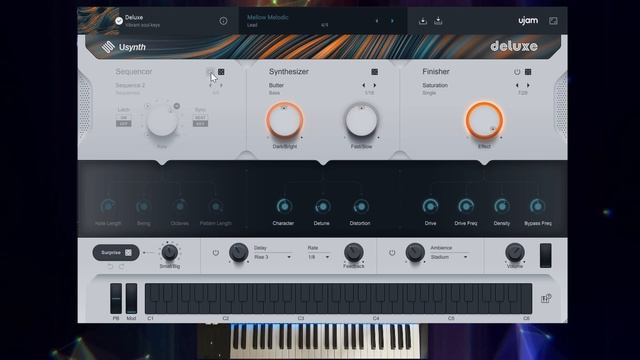
Task: Click the Note Length knob
Action: (x=108, y=207)
